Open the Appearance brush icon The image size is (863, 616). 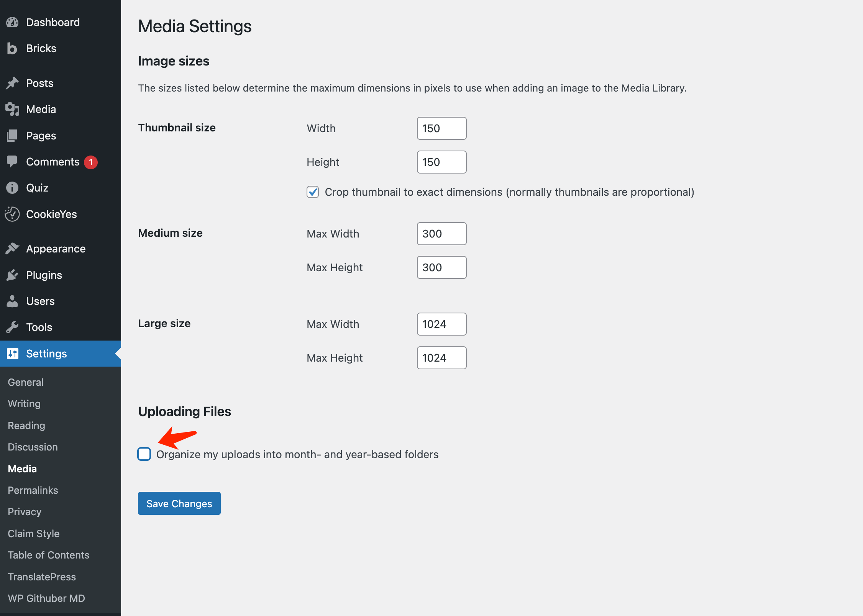pyautogui.click(x=13, y=248)
